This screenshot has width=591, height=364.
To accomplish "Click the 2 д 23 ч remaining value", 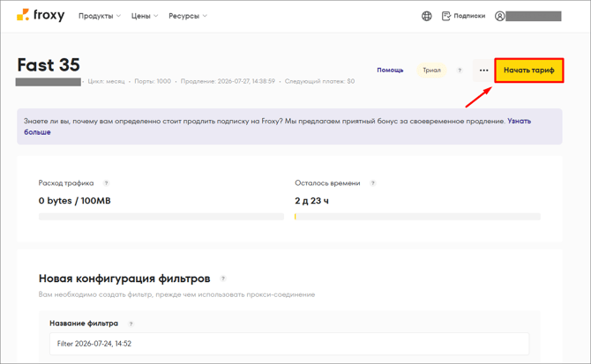I will click(x=311, y=201).
